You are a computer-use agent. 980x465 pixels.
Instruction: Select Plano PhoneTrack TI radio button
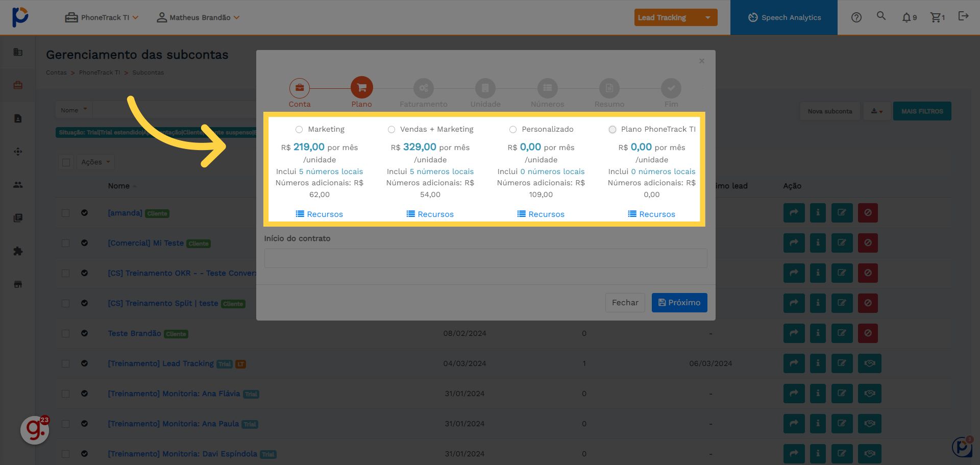click(612, 130)
